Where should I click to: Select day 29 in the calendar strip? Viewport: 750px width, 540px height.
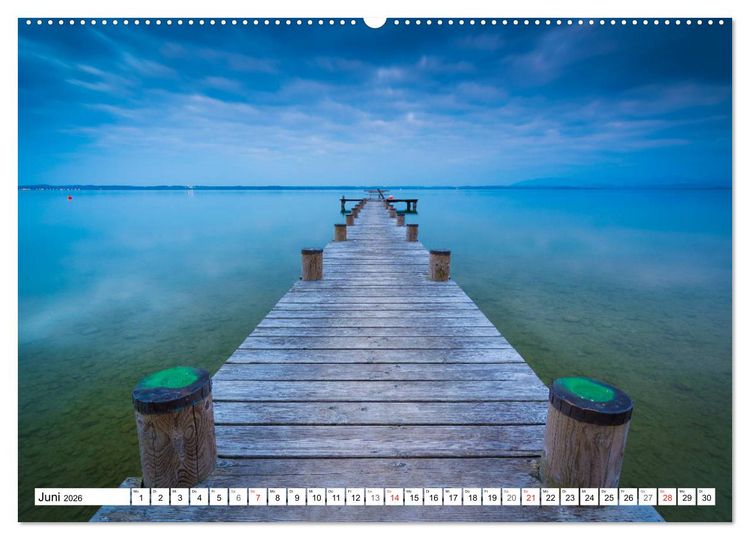687,496
